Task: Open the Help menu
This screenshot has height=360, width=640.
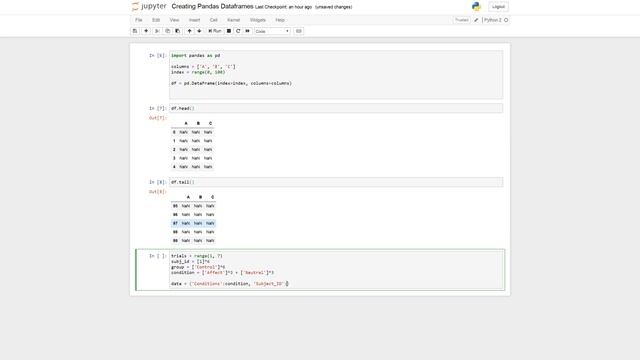Action: (x=280, y=20)
